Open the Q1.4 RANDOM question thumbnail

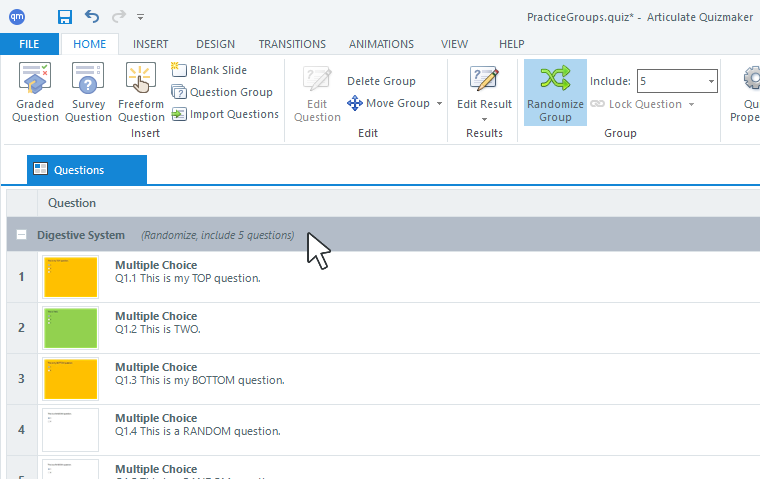[x=70, y=430]
